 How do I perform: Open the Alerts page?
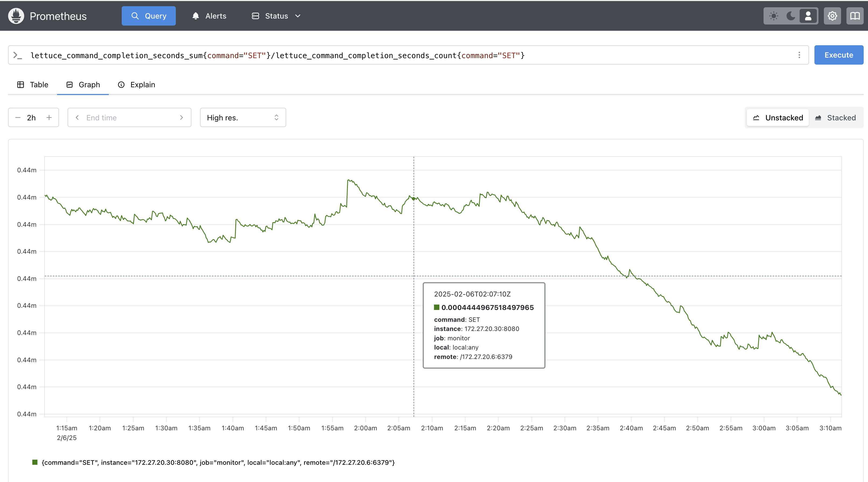pos(209,16)
